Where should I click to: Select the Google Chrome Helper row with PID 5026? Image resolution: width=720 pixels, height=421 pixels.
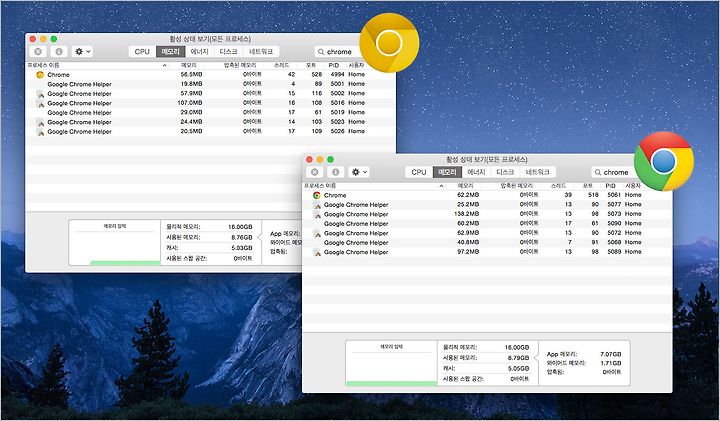point(210,131)
